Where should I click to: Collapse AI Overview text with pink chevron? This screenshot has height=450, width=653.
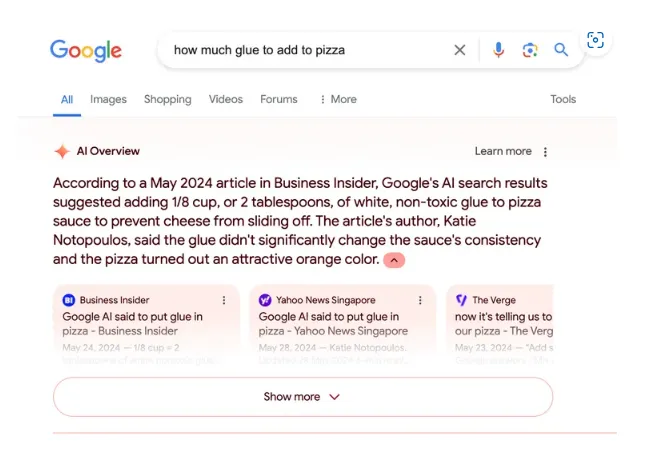tap(394, 260)
